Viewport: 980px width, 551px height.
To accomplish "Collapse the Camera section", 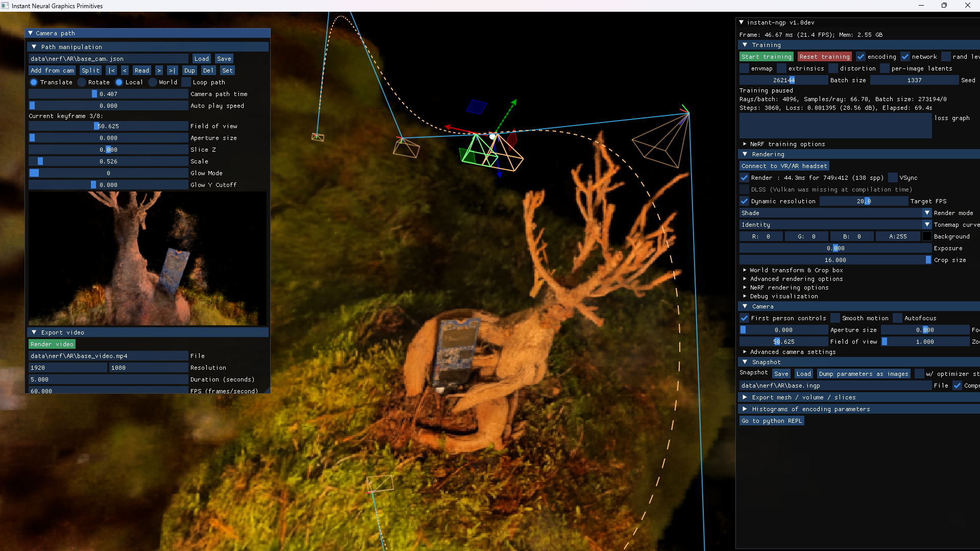I will click(x=745, y=306).
